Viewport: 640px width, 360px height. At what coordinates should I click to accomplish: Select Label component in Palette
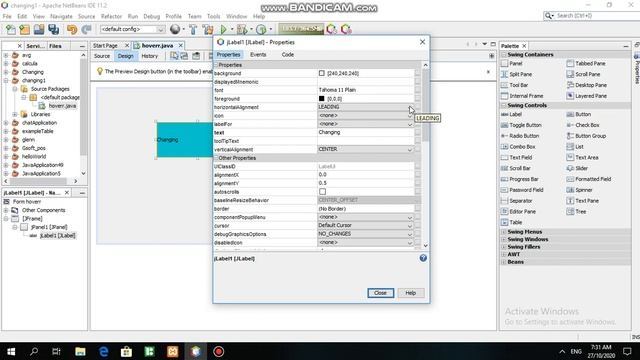(511, 114)
